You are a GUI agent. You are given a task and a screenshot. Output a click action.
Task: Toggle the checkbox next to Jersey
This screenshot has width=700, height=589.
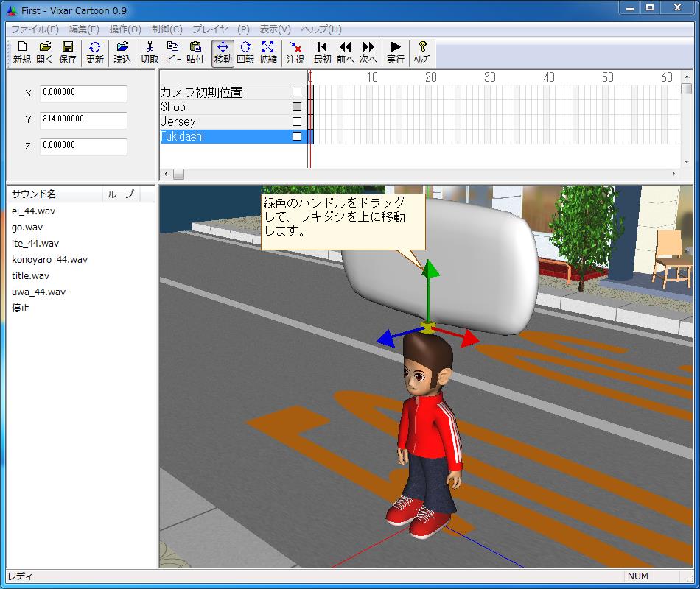click(x=297, y=121)
